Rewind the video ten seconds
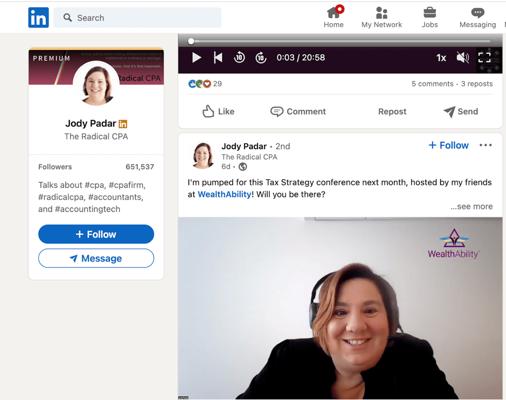 click(239, 58)
